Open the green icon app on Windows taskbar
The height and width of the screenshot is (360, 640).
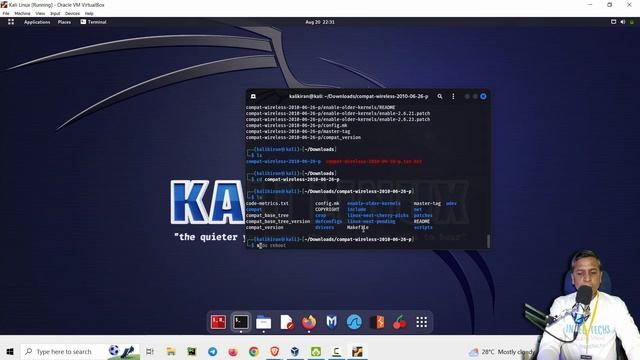316,351
